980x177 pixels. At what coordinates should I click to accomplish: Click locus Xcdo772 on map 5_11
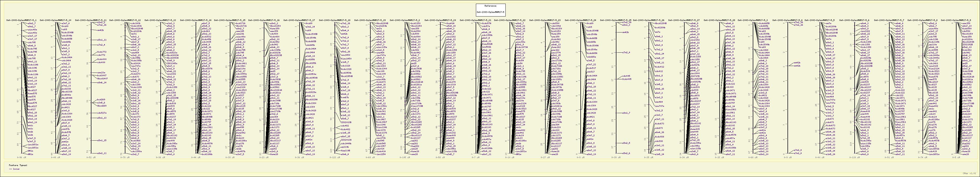(102, 52)
